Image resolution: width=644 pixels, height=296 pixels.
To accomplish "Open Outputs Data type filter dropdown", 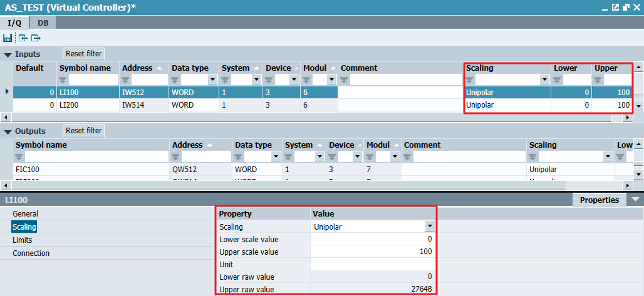I will pyautogui.click(x=275, y=156).
